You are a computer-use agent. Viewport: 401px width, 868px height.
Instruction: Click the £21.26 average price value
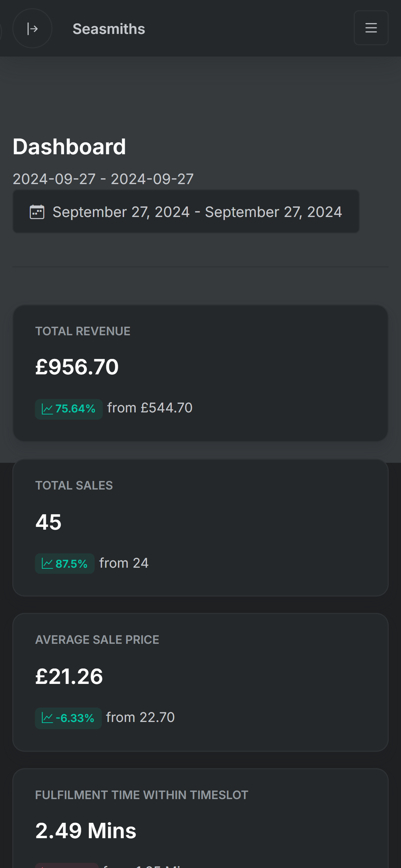click(69, 676)
